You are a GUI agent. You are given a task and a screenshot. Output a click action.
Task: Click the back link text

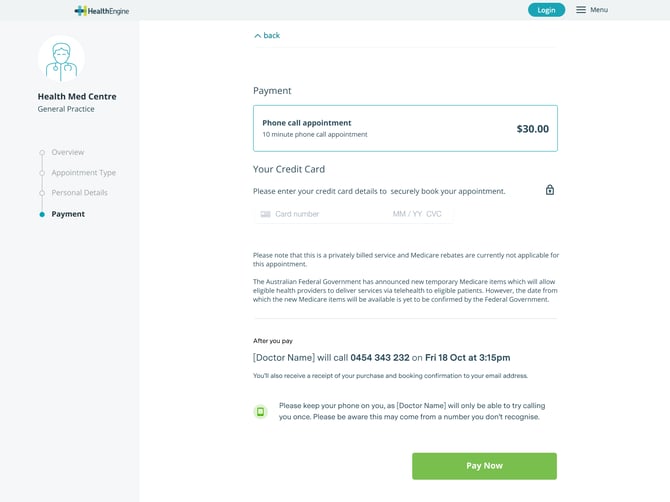[272, 36]
